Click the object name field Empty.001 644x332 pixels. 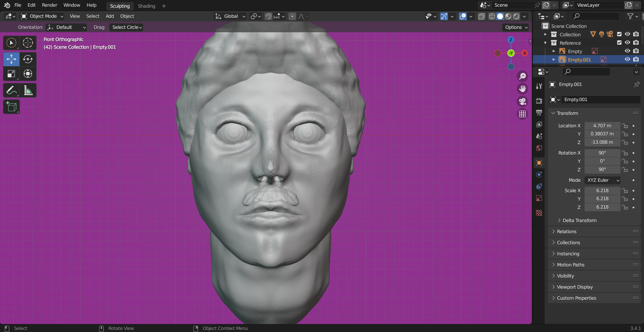(x=601, y=99)
